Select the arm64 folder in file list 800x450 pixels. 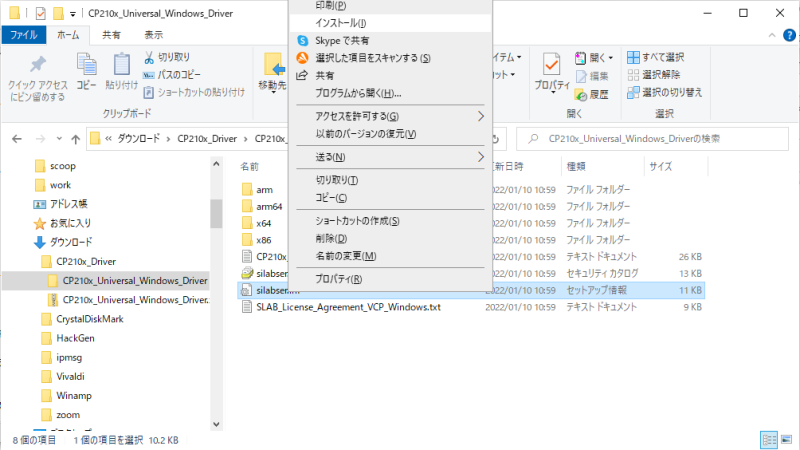pyautogui.click(x=269, y=207)
